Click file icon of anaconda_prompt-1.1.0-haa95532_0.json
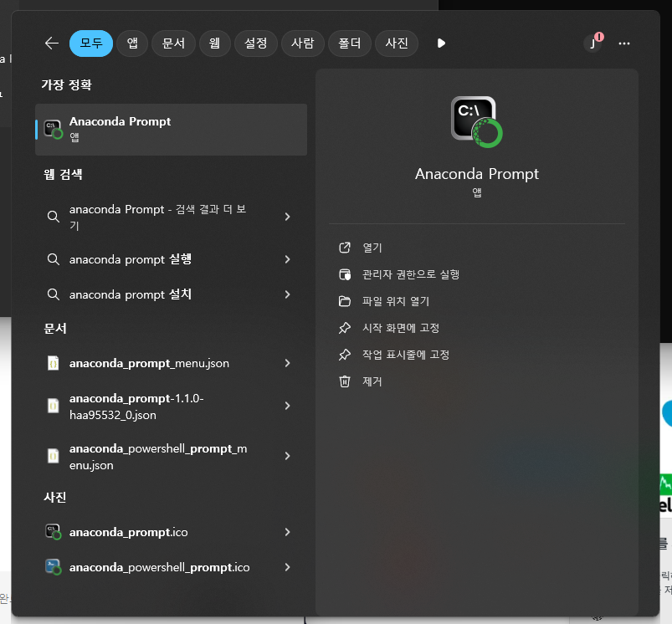The height and width of the screenshot is (624, 672). coord(54,406)
